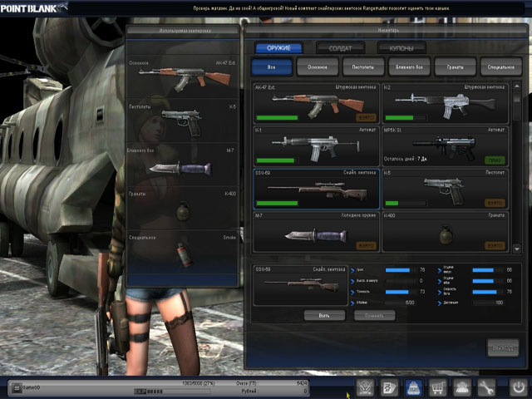Select the Основное weapon filter
The width and height of the screenshot is (532, 399).
318,66
